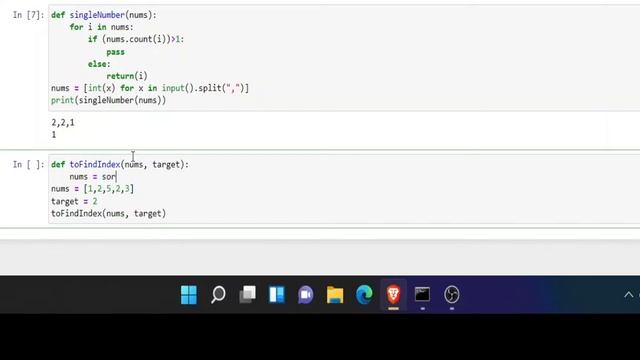The width and height of the screenshot is (640, 360).
Task: Click 'toFindIndex(nums, target)' call line
Action: (x=109, y=213)
